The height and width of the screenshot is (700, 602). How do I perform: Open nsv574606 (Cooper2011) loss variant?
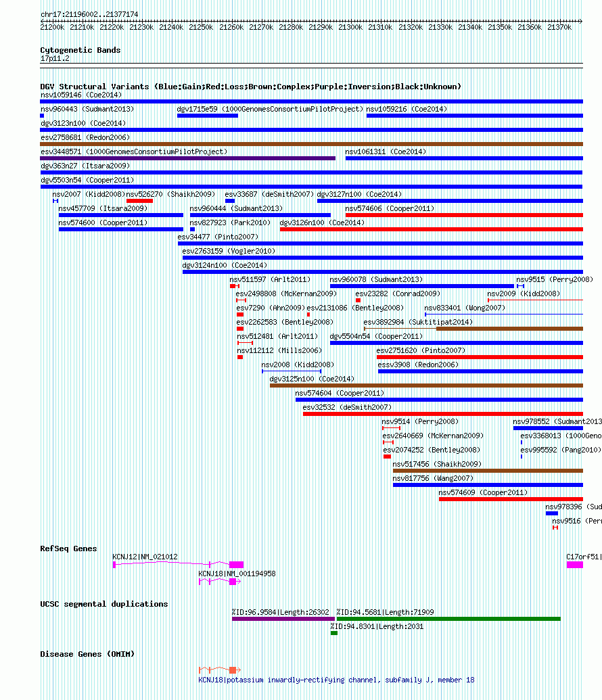390,209
